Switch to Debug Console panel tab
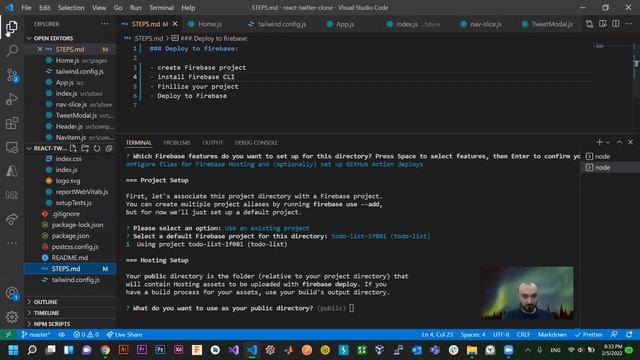The image size is (640, 360). [256, 142]
